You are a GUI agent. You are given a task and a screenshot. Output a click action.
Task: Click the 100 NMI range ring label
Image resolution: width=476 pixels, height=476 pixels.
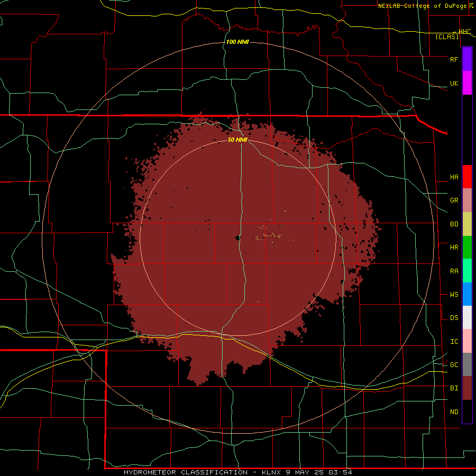(237, 42)
